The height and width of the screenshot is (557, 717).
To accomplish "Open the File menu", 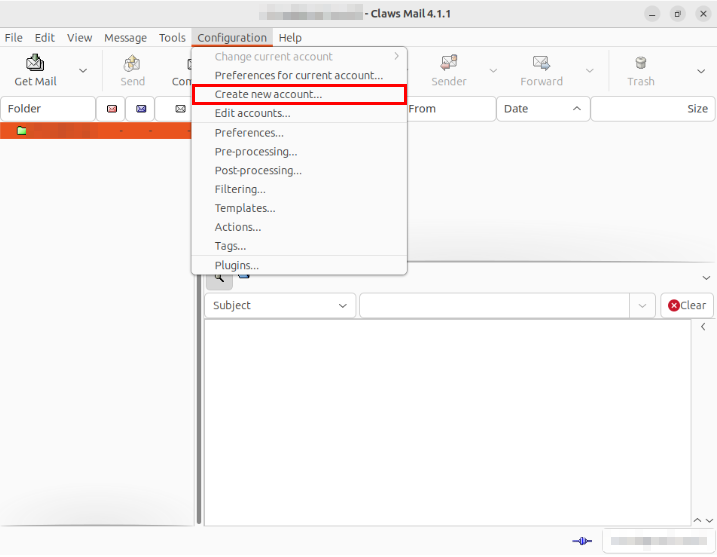I will point(14,37).
